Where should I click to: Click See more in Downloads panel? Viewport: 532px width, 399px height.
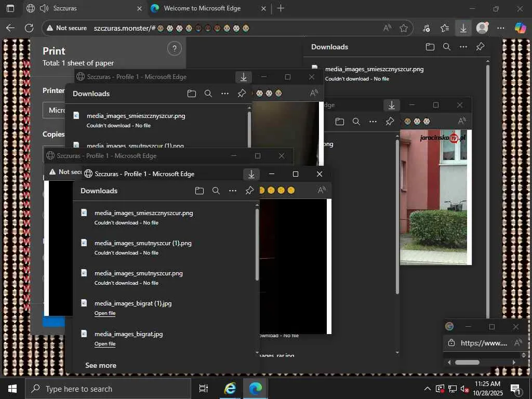pyautogui.click(x=101, y=365)
